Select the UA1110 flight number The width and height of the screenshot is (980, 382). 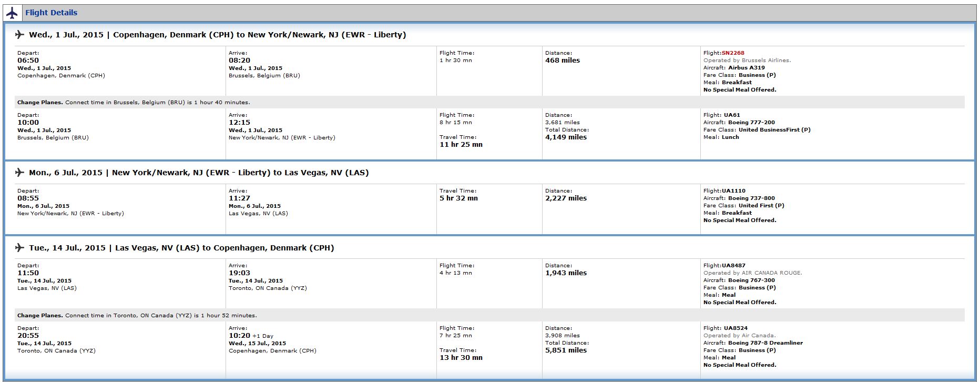click(x=733, y=191)
